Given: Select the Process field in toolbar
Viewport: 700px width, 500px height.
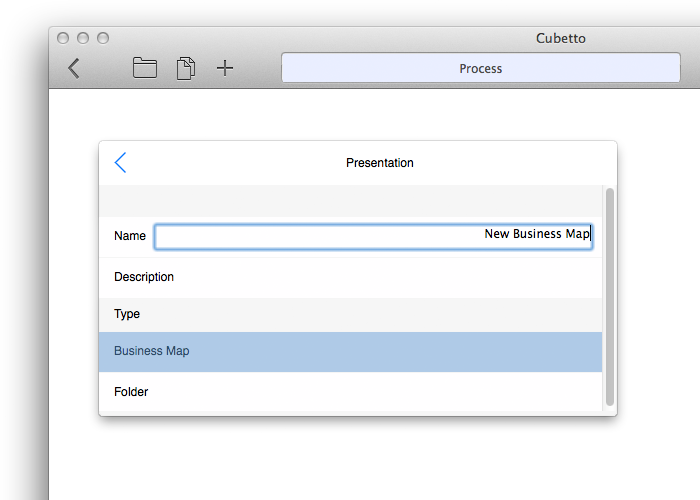Looking at the screenshot, I should 481,68.
